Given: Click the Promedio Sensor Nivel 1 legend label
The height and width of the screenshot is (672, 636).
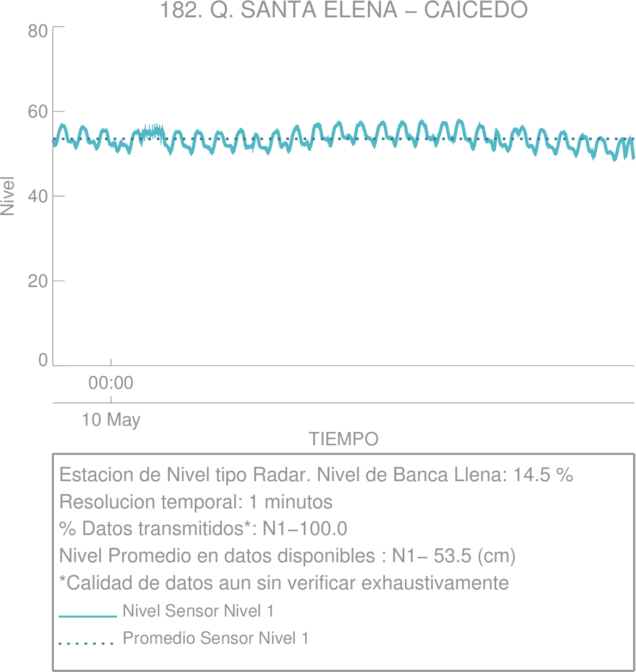Looking at the screenshot, I should tap(215, 638).
